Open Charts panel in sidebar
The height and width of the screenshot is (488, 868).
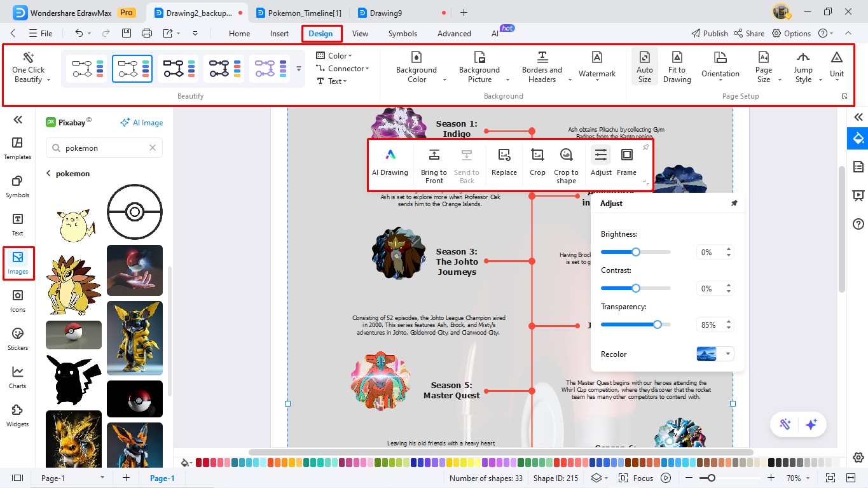click(x=18, y=377)
